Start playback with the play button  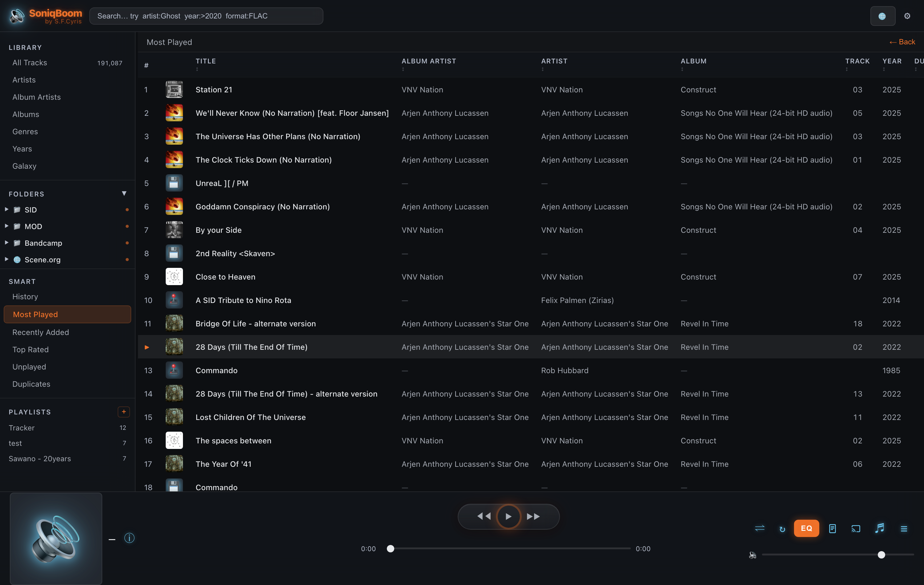(x=509, y=516)
